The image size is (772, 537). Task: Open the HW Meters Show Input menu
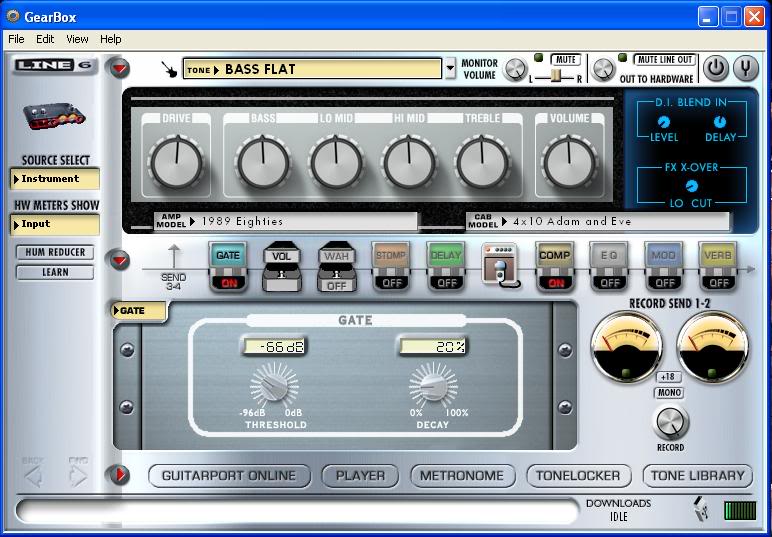coord(55,224)
